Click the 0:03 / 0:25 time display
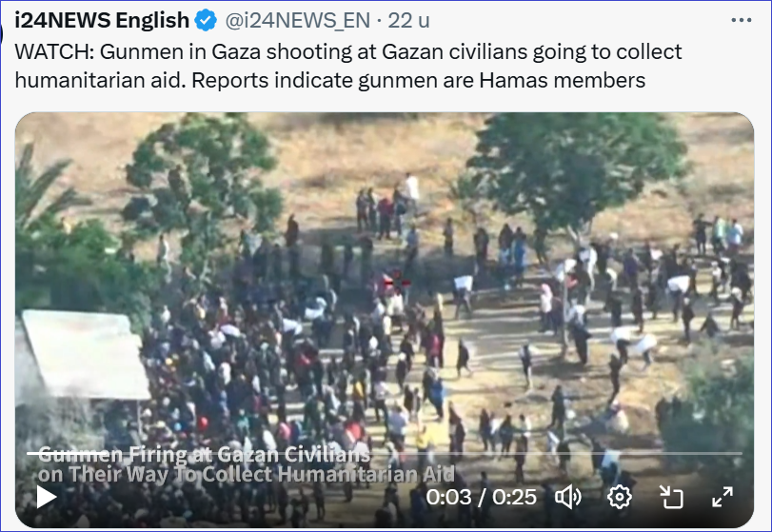The width and height of the screenshot is (772, 532). pyautogui.click(x=481, y=497)
